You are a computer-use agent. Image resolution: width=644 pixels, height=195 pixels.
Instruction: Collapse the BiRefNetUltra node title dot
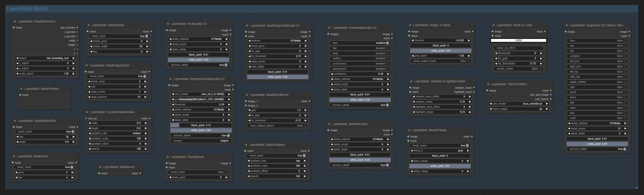[329, 124]
